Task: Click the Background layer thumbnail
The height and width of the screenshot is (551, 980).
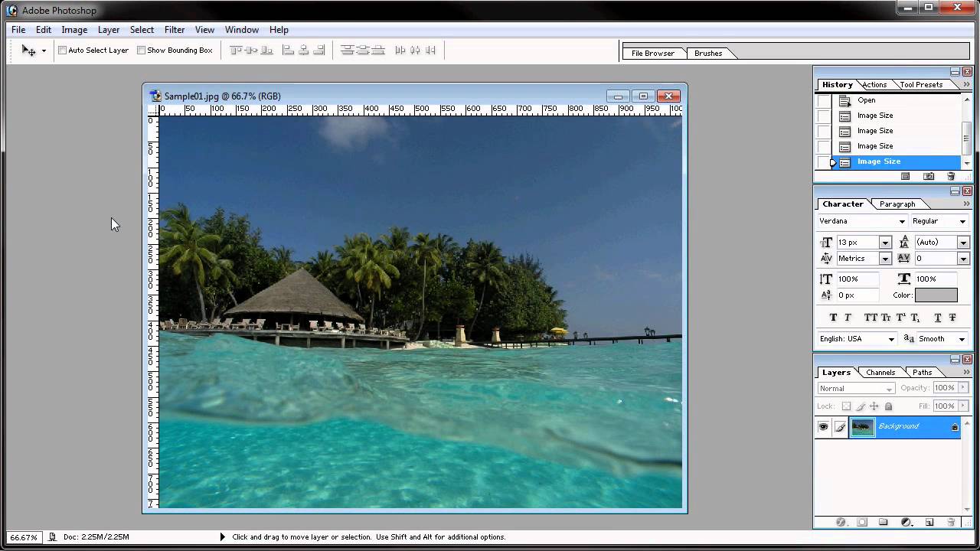Action: [x=863, y=427]
